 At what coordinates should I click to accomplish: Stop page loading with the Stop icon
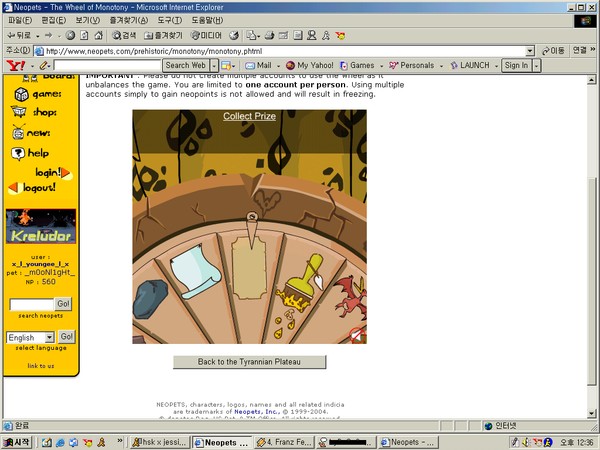click(70, 36)
